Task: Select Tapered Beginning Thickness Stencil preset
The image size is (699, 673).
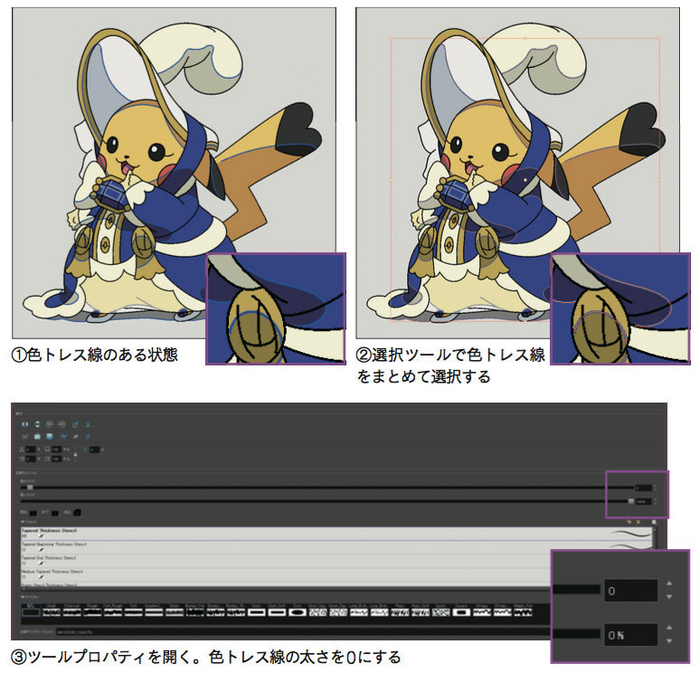Action: [x=337, y=547]
